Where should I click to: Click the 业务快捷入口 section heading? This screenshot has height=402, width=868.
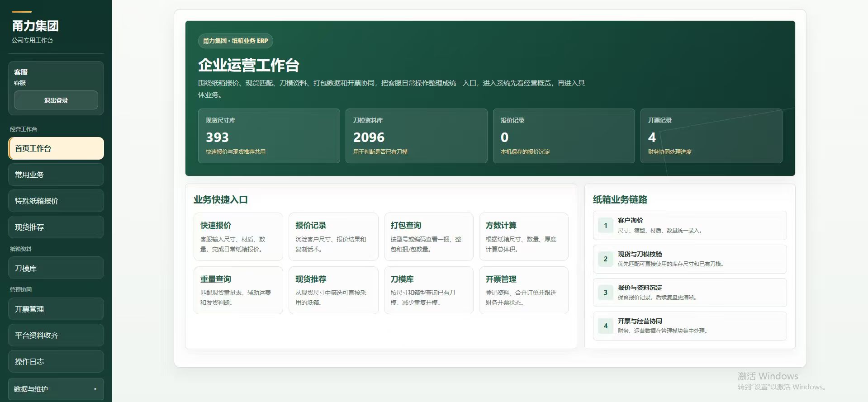221,200
